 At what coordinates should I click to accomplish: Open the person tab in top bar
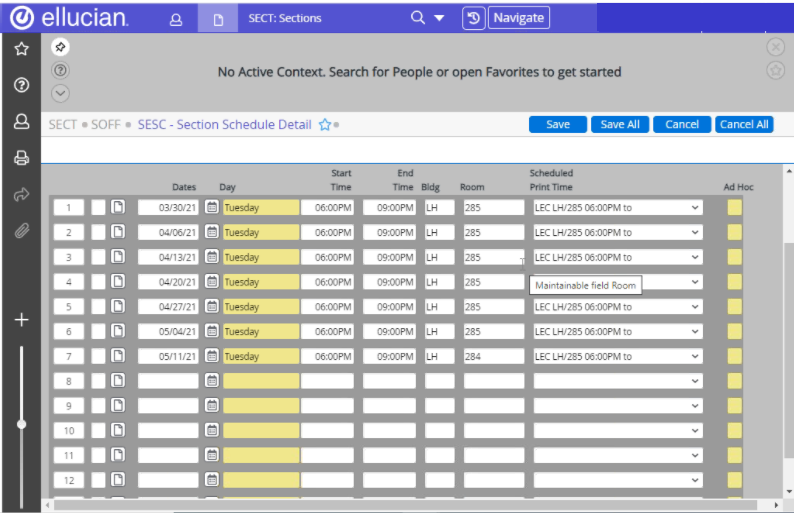(x=176, y=18)
